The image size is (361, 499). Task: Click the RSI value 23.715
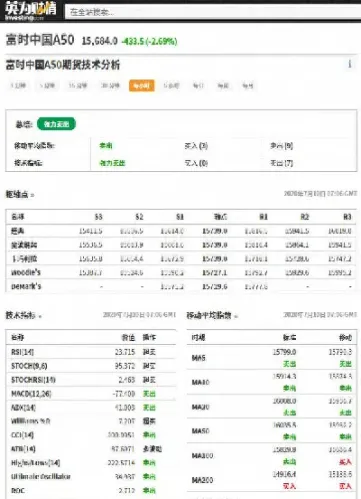125,352
